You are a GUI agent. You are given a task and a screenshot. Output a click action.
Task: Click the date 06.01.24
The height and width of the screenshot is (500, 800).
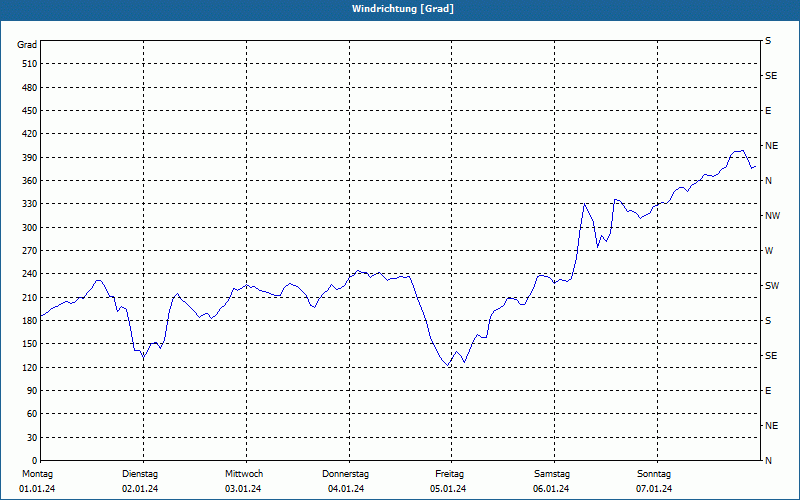click(551, 489)
